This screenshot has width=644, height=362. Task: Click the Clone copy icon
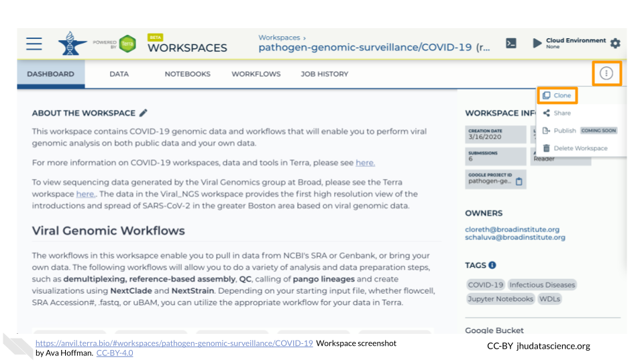coord(546,95)
